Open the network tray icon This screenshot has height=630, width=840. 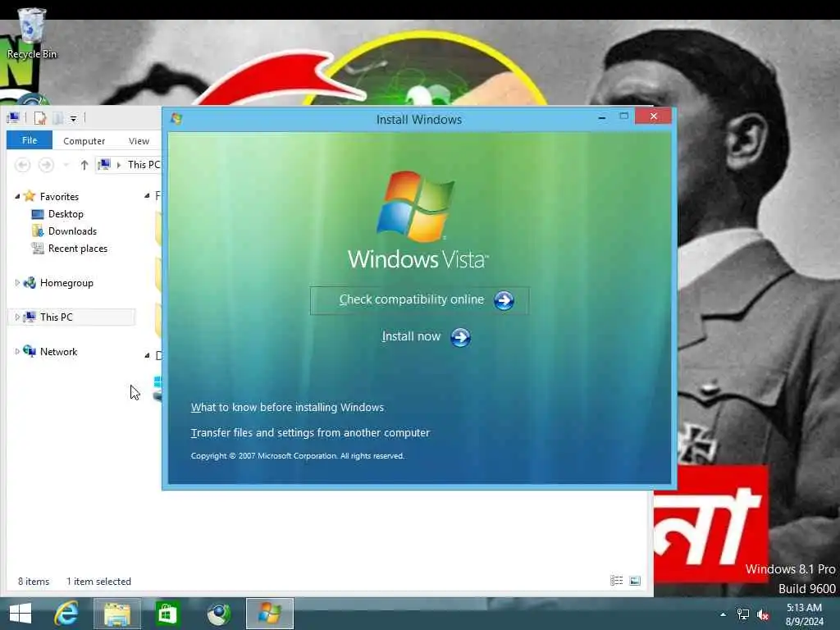click(743, 614)
